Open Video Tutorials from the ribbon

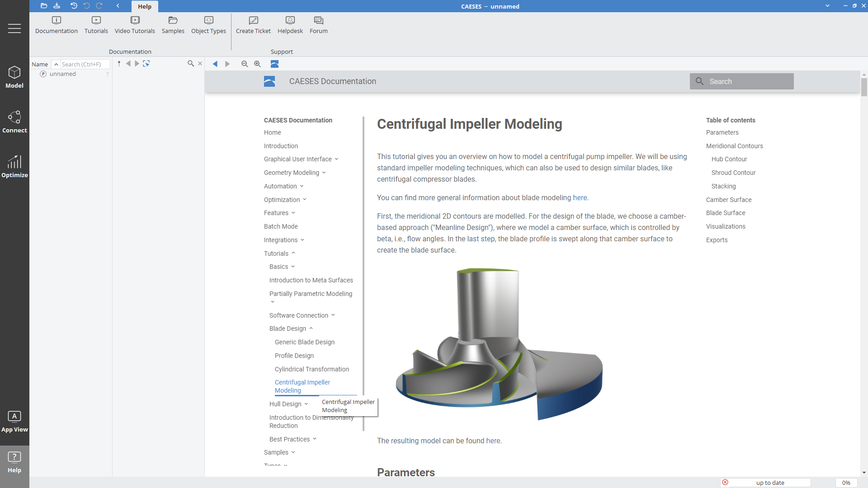point(135,25)
